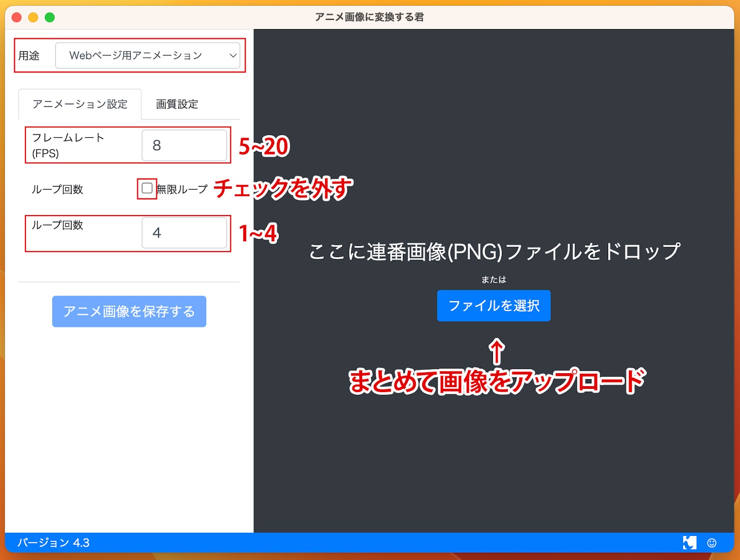Open the 用途 dropdown menu
740x560 pixels.
tap(147, 55)
